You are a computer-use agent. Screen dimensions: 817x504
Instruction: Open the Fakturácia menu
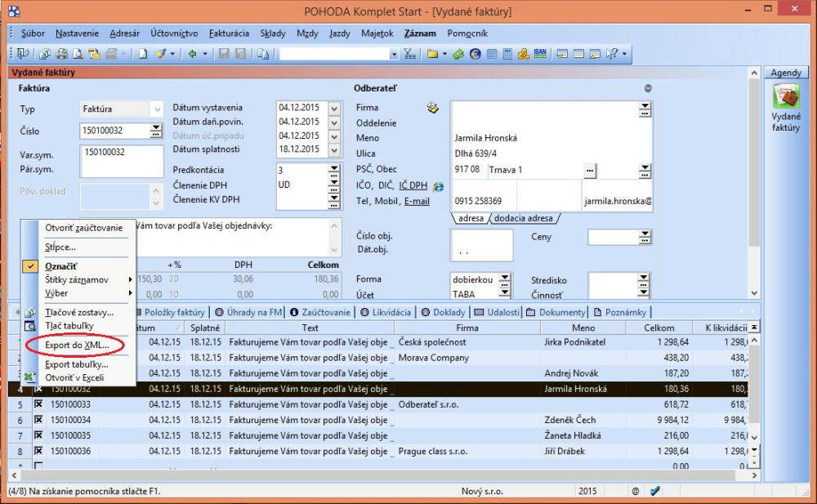(x=229, y=33)
